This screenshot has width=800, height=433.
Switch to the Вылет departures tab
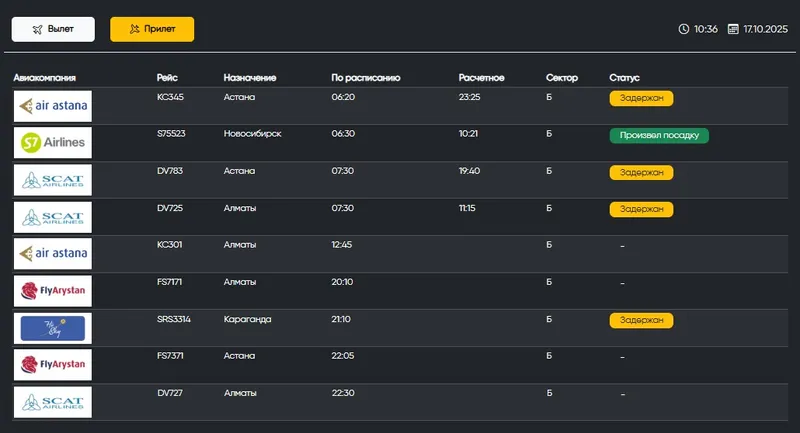tap(53, 29)
